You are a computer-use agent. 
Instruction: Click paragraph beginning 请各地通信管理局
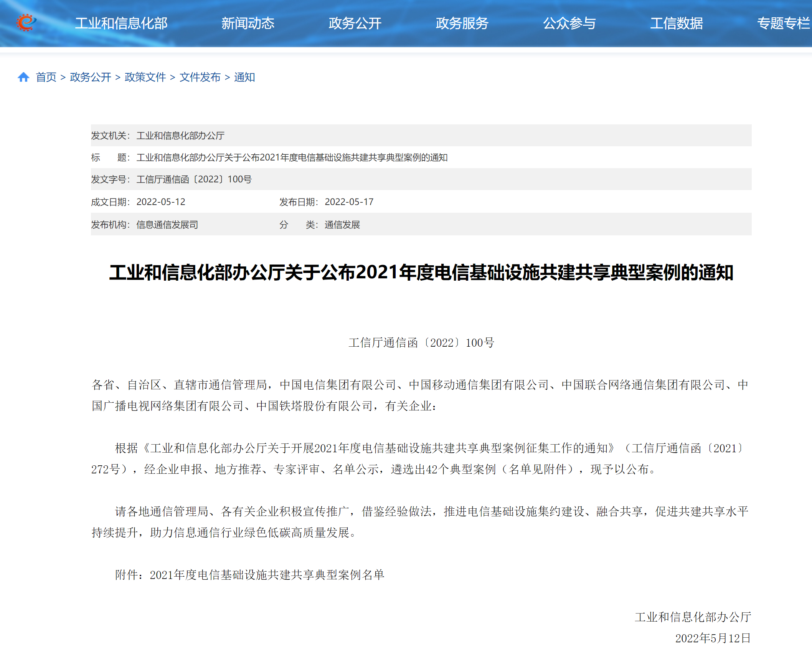420,522
